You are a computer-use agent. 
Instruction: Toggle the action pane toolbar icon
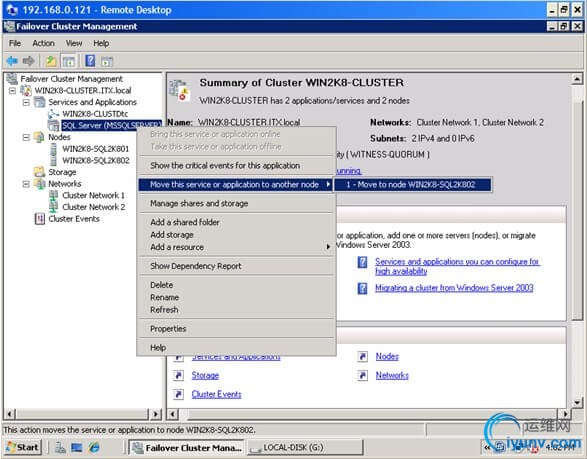(x=107, y=61)
